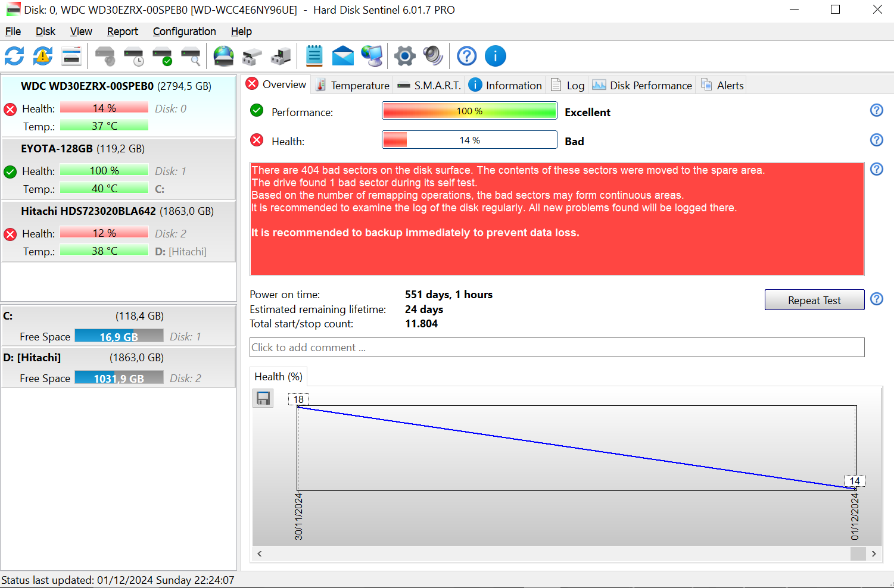
Task: Select the C: partition entry
Action: click(x=119, y=326)
